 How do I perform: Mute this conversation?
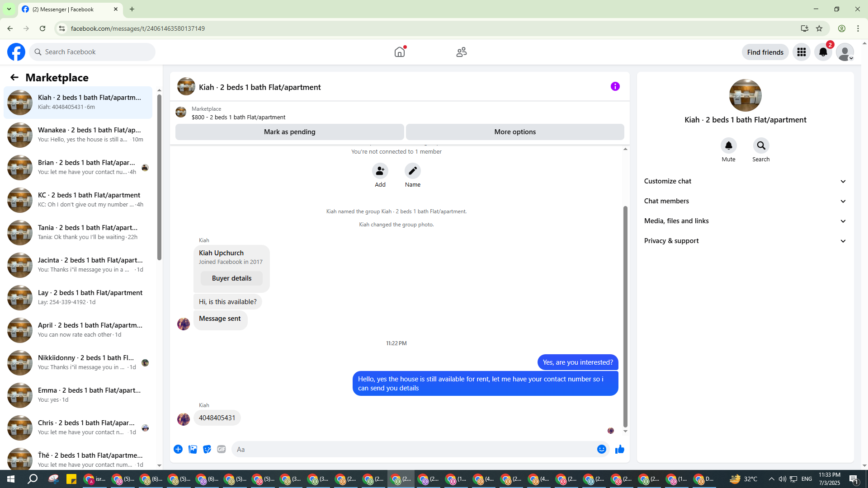coord(728,146)
